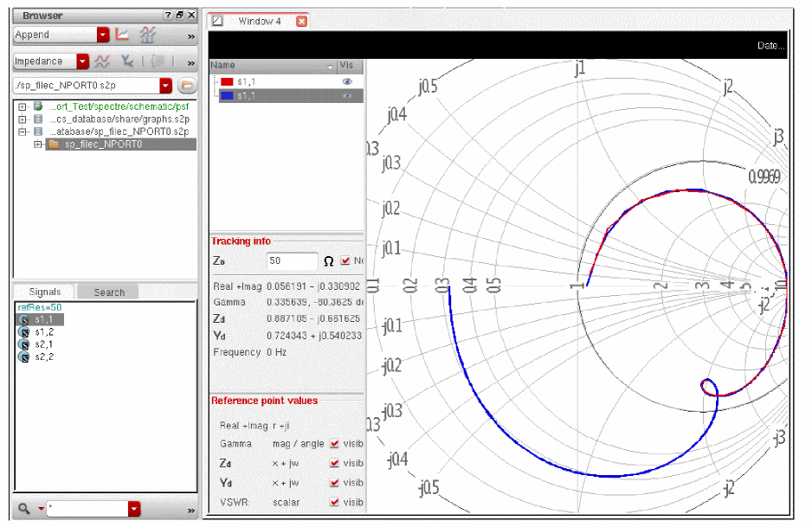Switch to the Search tab

(109, 292)
